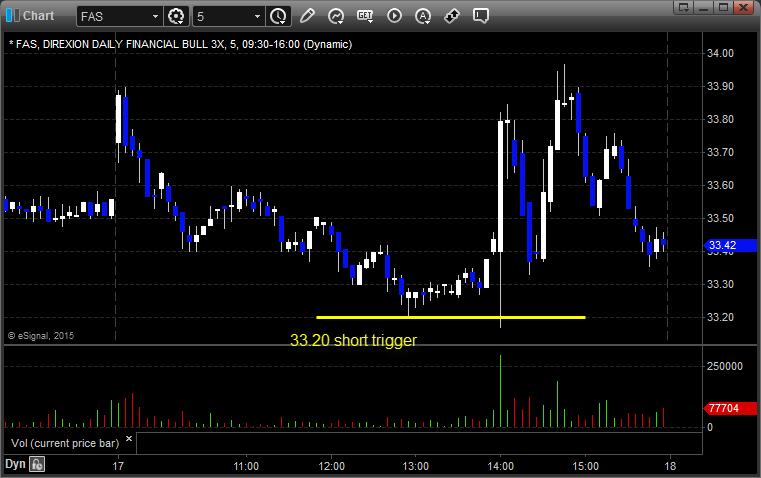Select the pencil drawing tool
Image resolution: width=761 pixels, height=478 pixels.
(307, 16)
